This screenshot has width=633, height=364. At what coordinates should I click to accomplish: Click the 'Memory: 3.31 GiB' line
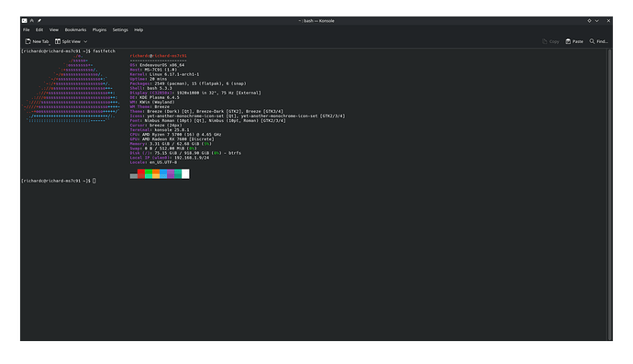(171, 144)
